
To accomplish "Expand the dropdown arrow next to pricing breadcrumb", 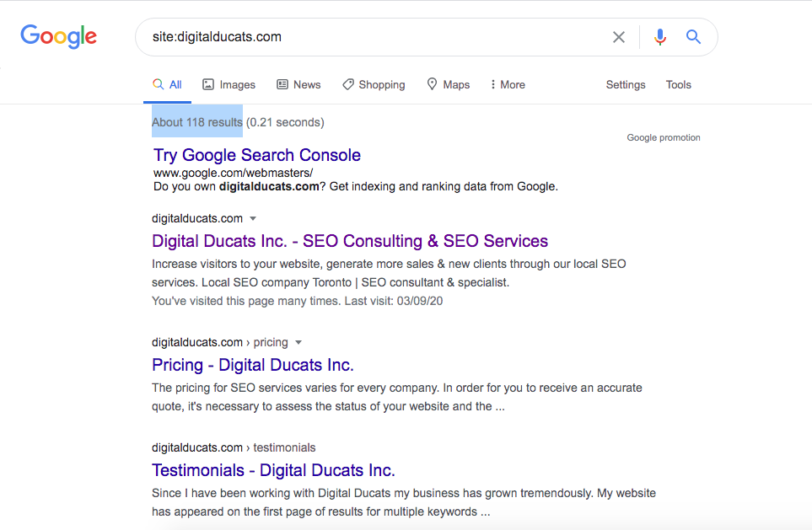I will click(x=298, y=342).
